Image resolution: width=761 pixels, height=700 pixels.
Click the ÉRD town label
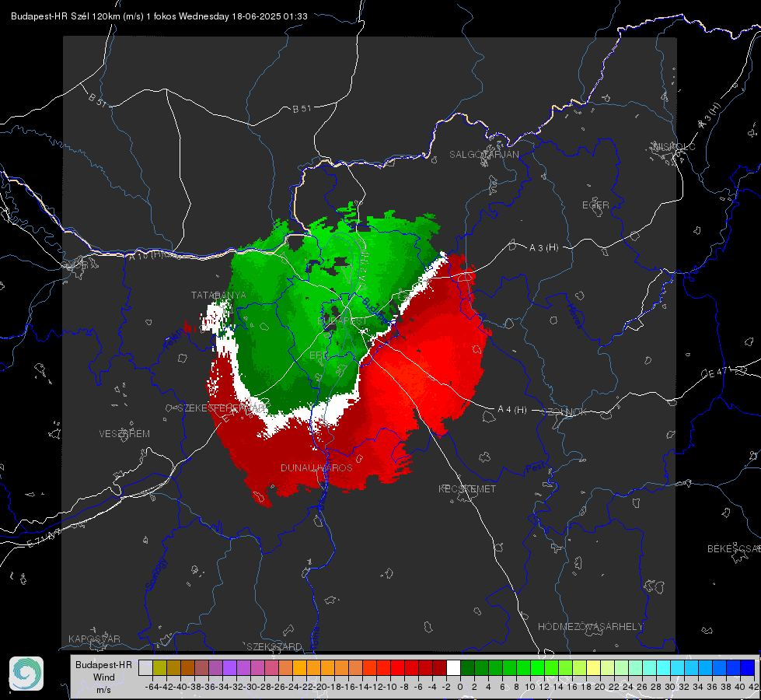point(319,355)
